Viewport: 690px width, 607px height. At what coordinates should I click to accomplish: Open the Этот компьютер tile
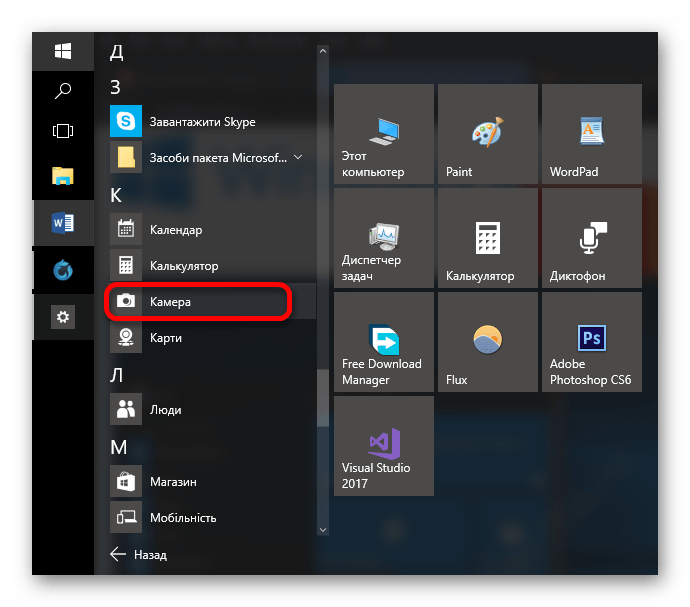tap(384, 135)
